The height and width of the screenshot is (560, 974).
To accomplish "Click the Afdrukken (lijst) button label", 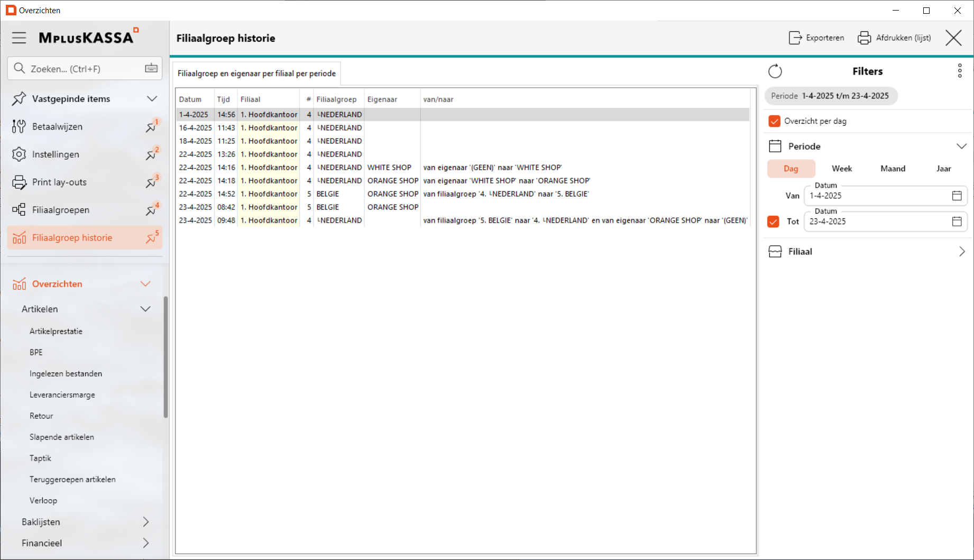I will pyautogui.click(x=904, y=38).
